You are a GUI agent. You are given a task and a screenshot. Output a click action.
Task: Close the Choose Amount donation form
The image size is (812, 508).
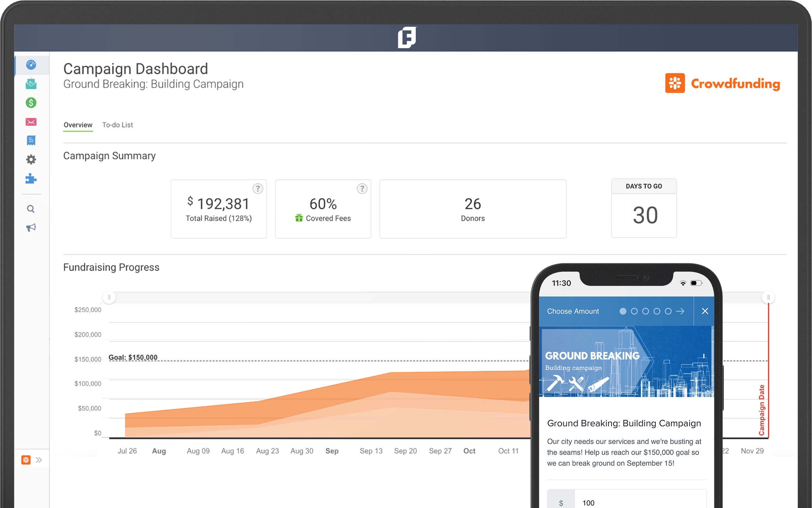pyautogui.click(x=705, y=311)
